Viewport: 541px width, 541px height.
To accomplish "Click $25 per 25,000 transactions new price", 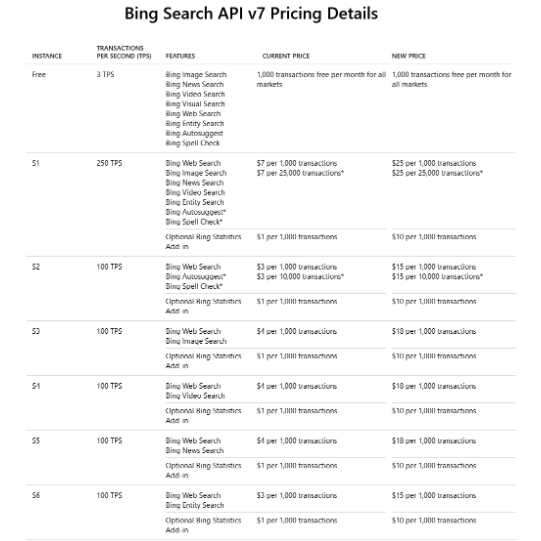I will tap(437, 173).
